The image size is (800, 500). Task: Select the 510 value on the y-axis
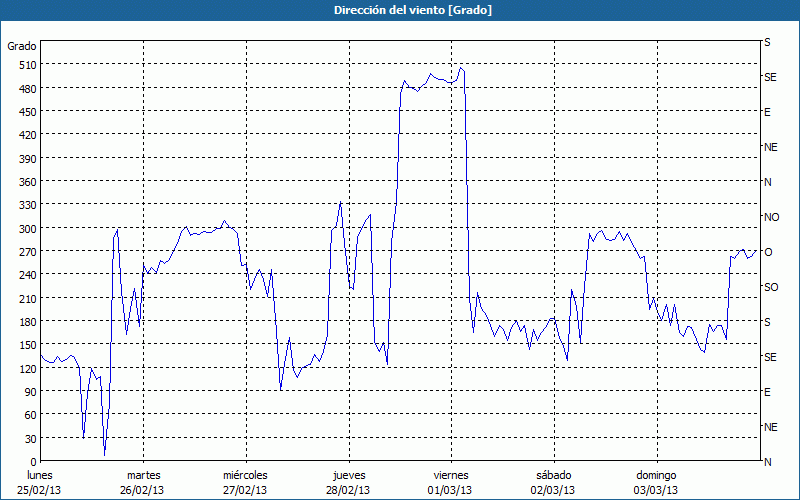click(x=25, y=65)
